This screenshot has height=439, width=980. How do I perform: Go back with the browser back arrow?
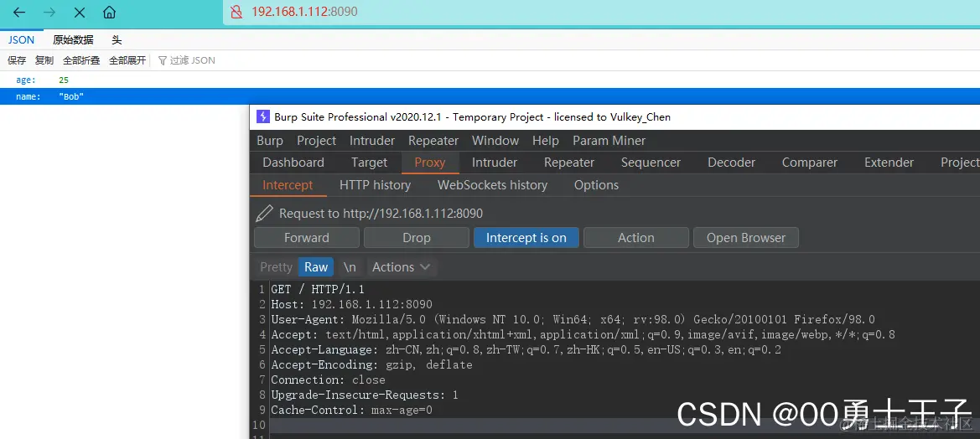(x=19, y=13)
